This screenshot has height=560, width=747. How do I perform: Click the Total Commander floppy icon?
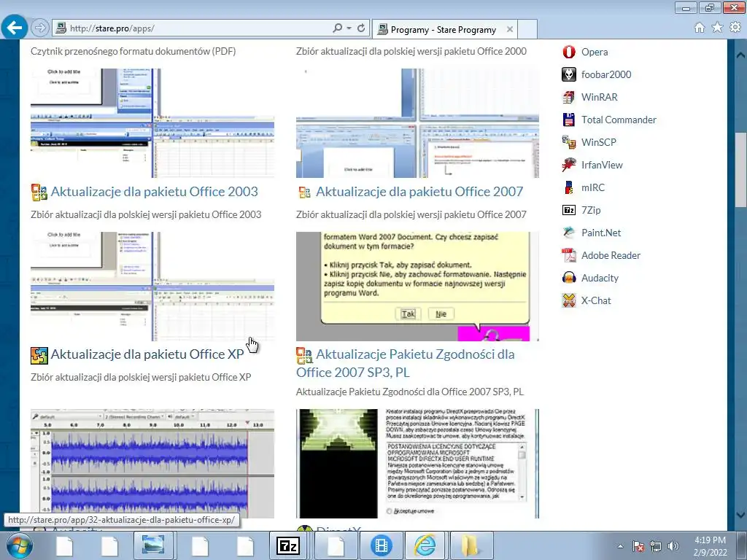pos(569,120)
